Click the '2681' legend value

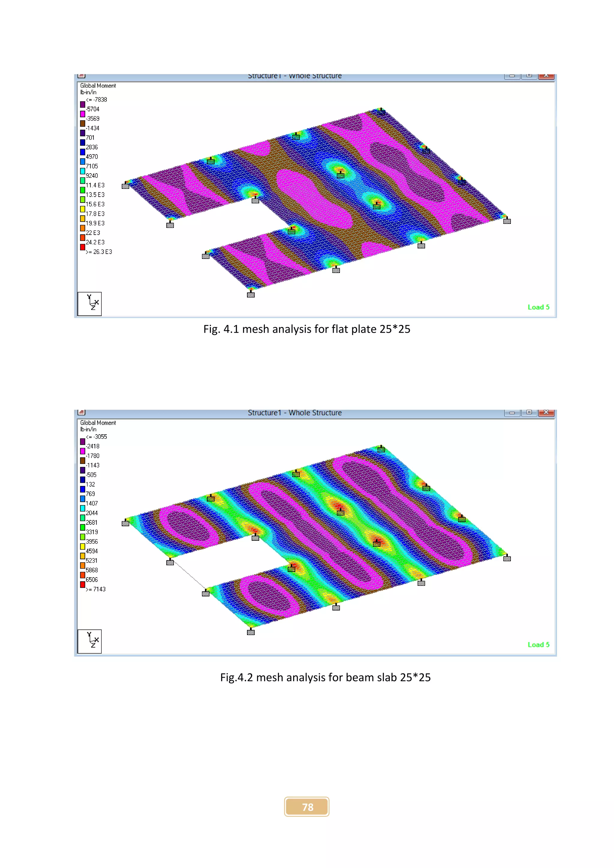click(x=92, y=522)
